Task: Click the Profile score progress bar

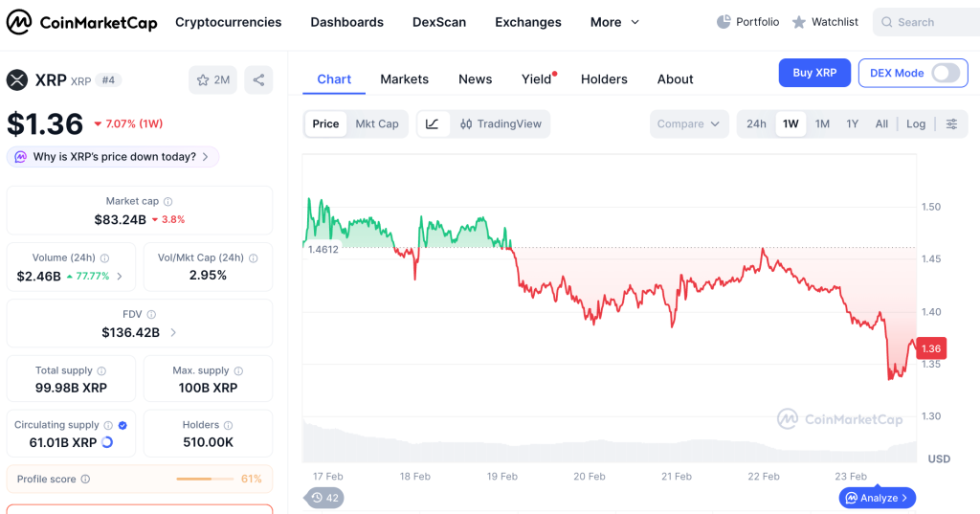Action: point(204,479)
